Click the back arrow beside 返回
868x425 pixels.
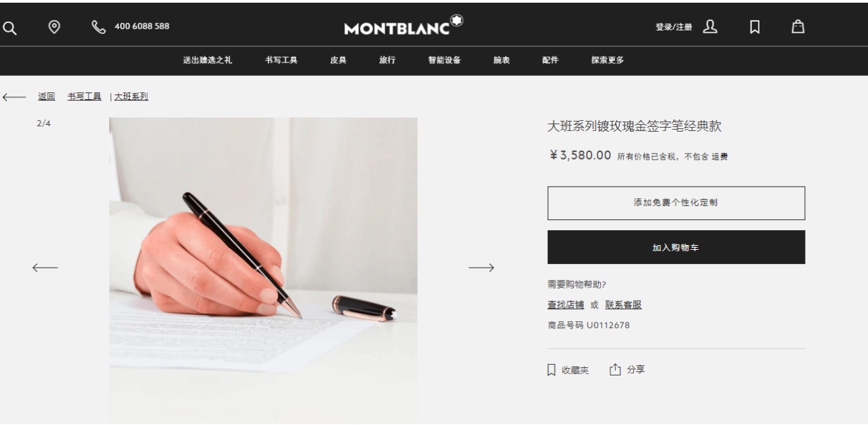(14, 97)
